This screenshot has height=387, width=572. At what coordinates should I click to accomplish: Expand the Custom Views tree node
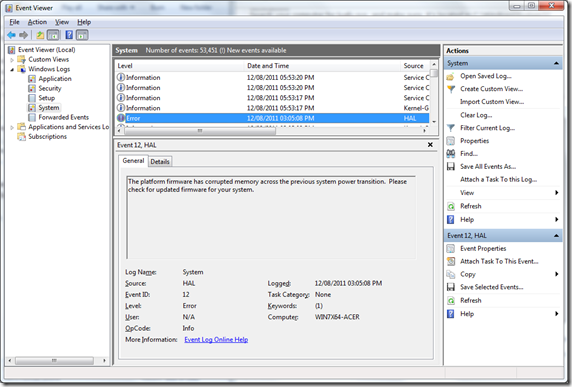12,59
